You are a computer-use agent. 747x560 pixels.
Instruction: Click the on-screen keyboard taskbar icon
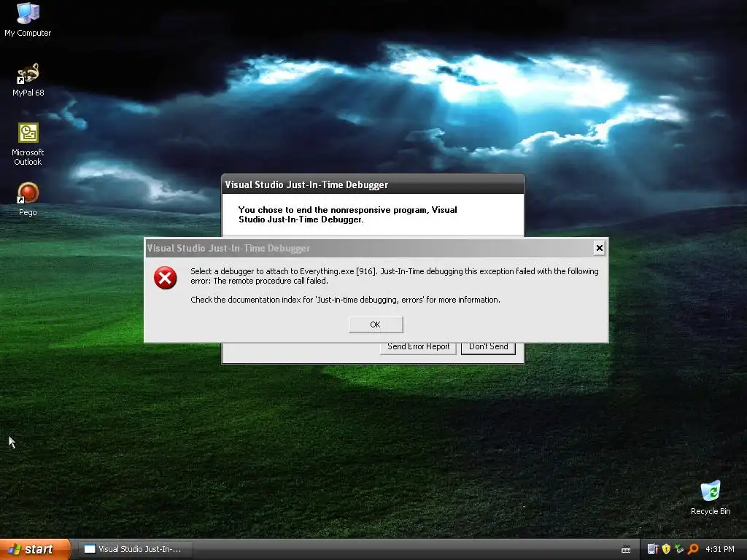point(626,550)
